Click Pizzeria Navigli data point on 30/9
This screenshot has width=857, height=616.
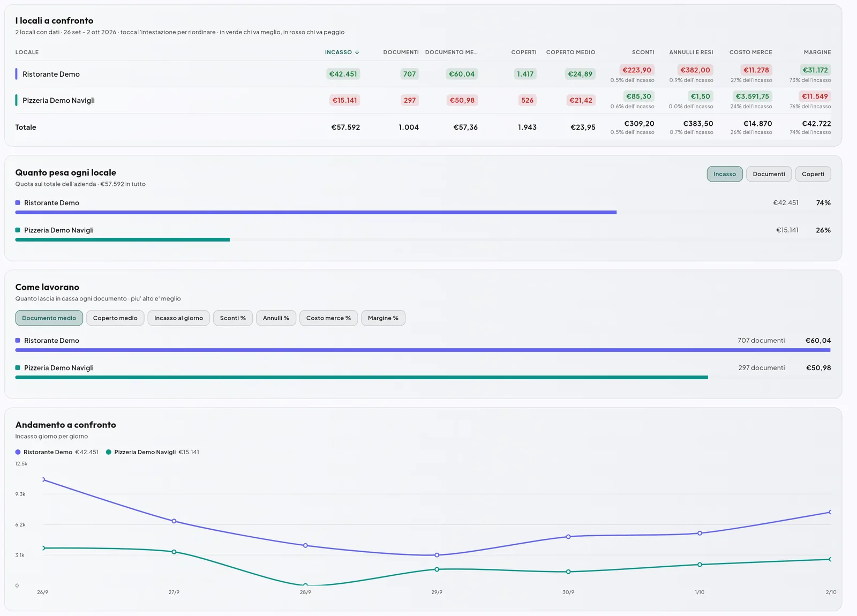[x=568, y=572]
